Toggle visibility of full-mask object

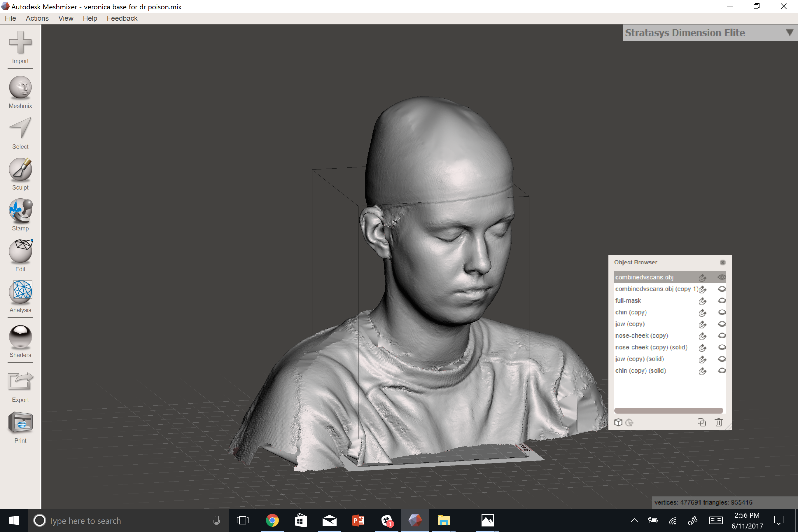pos(722,301)
